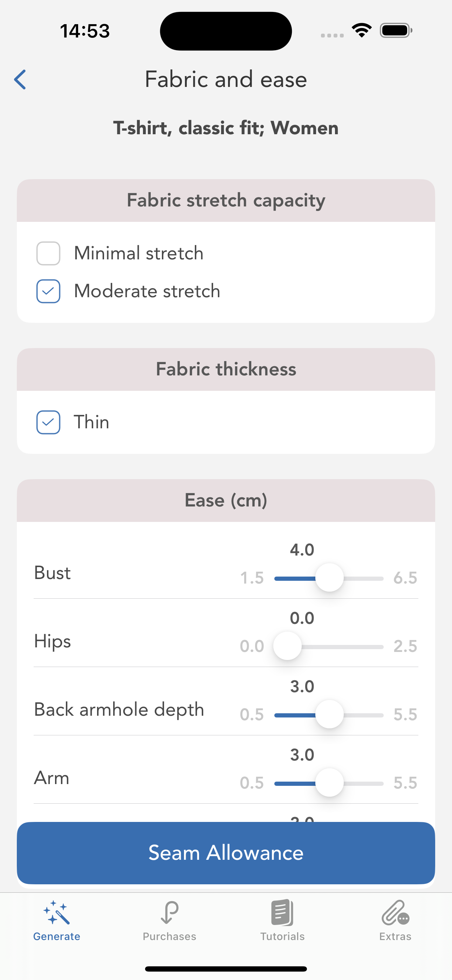Tap the Wi-Fi status icon
The width and height of the screenshot is (452, 980).
[362, 30]
